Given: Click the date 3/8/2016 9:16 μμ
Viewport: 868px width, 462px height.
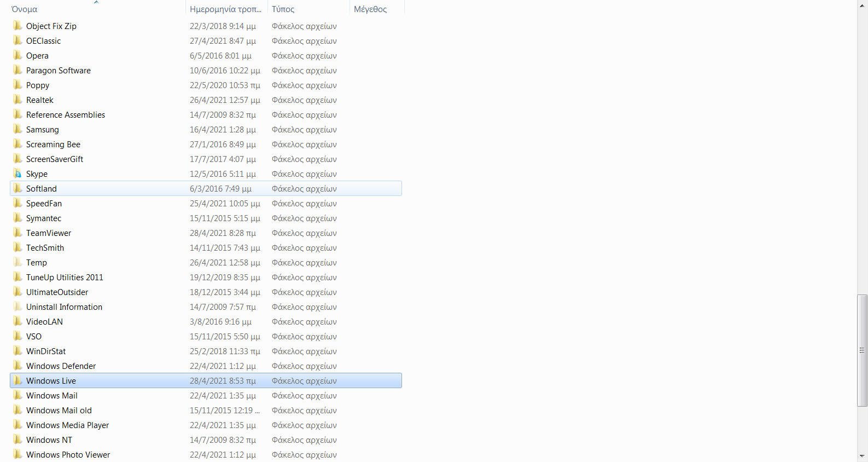Looking at the screenshot, I should (x=220, y=321).
